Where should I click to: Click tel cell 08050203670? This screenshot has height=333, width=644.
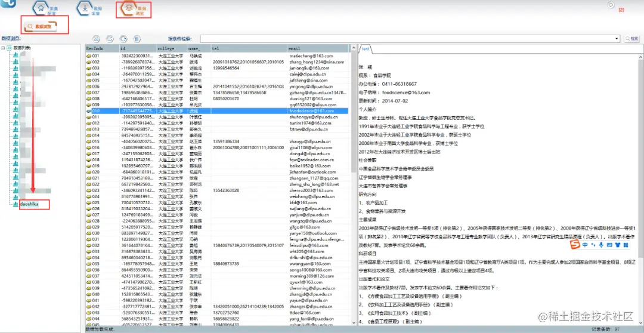(227, 98)
